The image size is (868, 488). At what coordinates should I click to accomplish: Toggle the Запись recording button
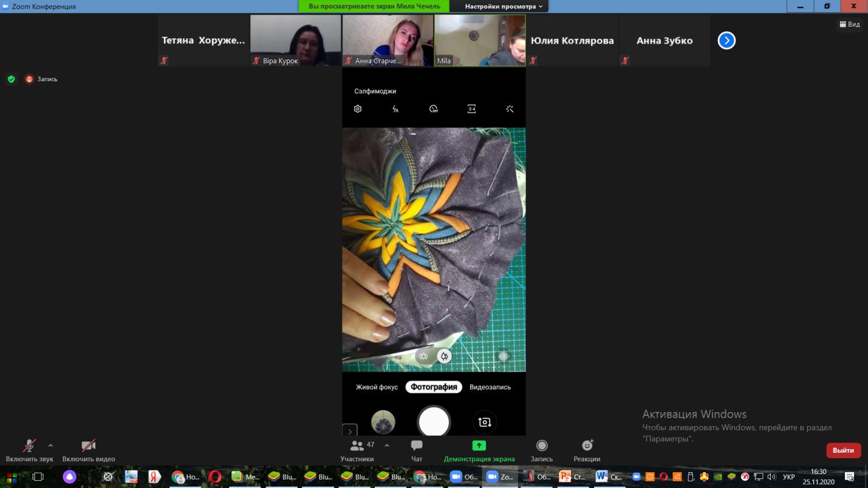pyautogui.click(x=542, y=451)
